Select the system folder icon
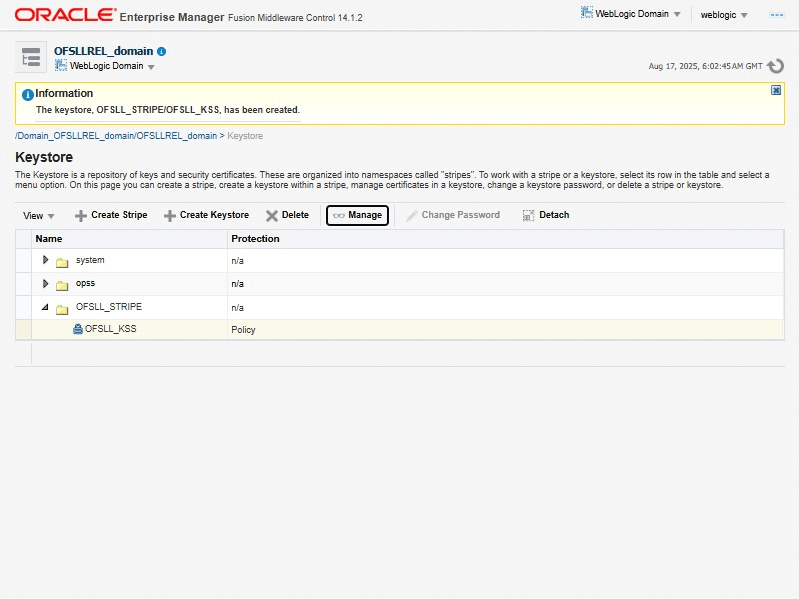This screenshot has height=599, width=799. pyautogui.click(x=62, y=262)
